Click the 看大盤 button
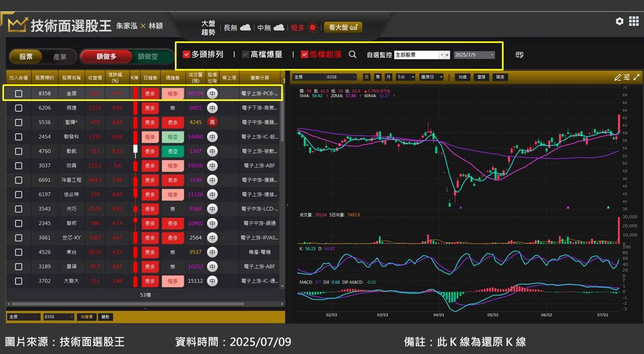 click(x=343, y=28)
